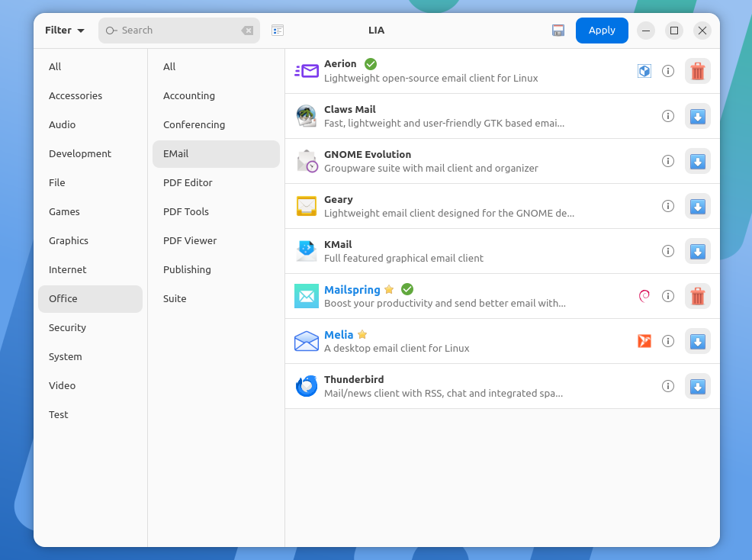The width and height of the screenshot is (752, 560).
Task: Click 'A desktop email client for Linux' description
Action: (x=397, y=349)
